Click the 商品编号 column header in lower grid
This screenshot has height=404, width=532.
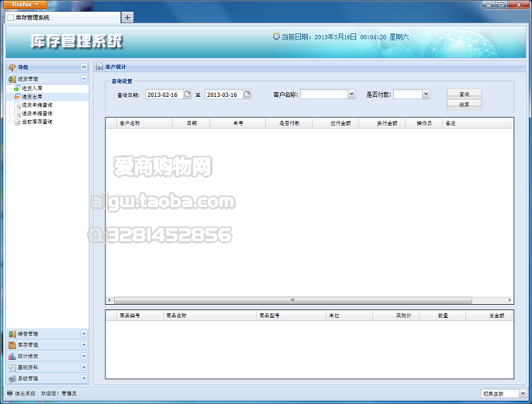point(140,316)
